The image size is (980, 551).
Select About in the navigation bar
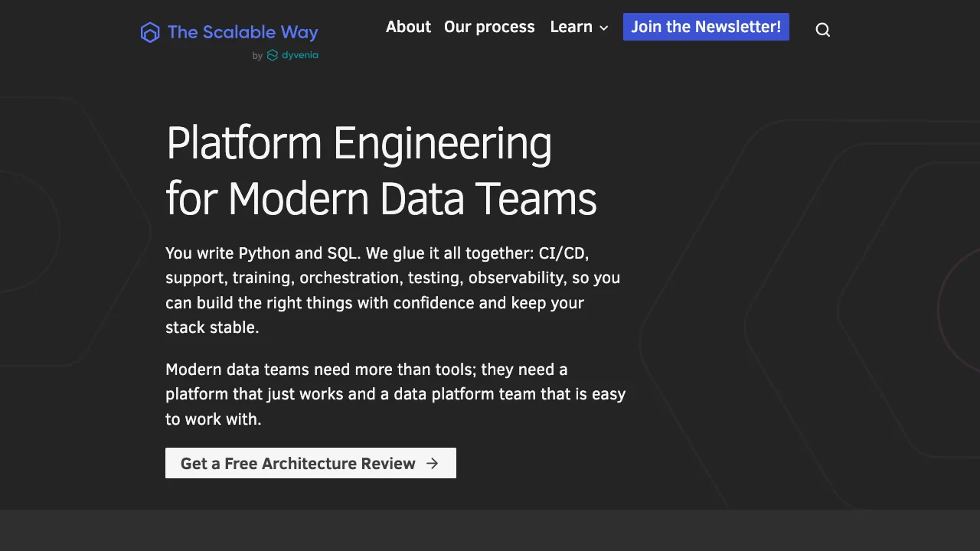point(408,27)
